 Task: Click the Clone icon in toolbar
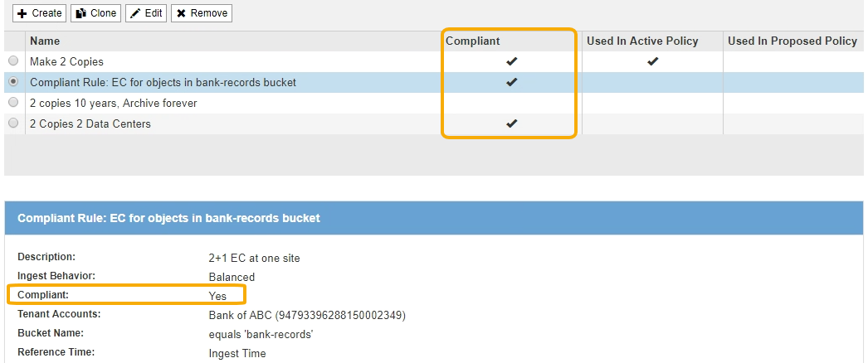coord(80,13)
